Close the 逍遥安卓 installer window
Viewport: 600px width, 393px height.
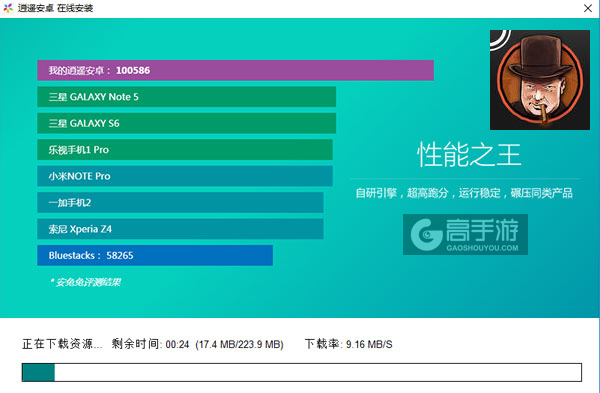[588, 8]
